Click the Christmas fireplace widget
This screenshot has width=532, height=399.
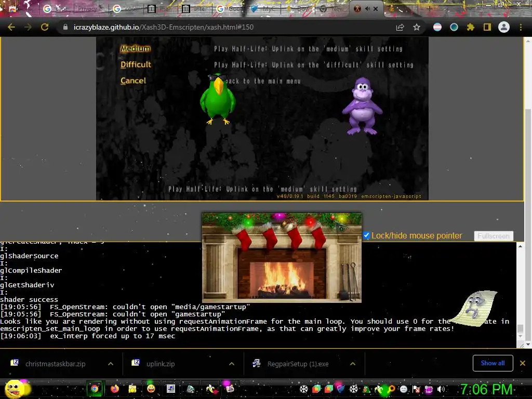click(282, 258)
